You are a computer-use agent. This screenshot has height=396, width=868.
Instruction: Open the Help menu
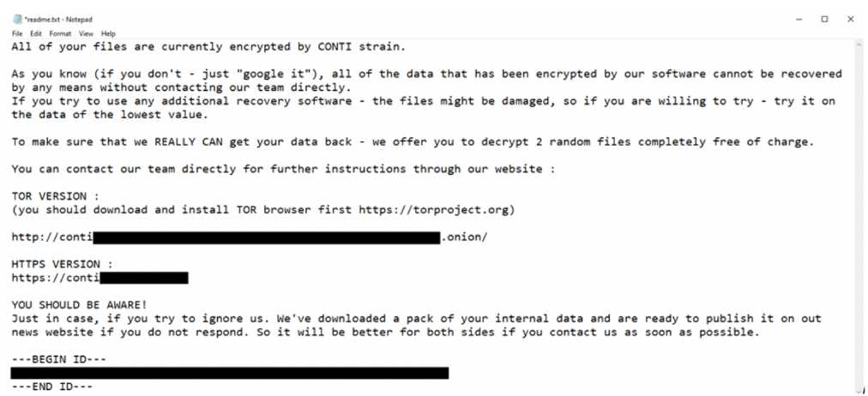108,33
